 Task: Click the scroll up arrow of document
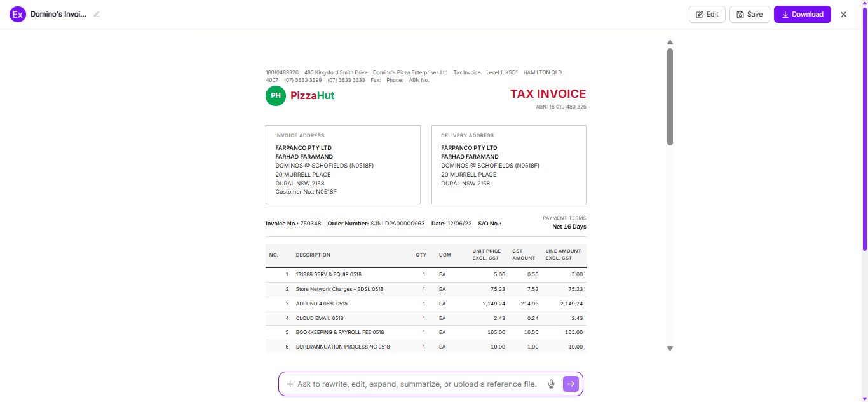point(670,43)
